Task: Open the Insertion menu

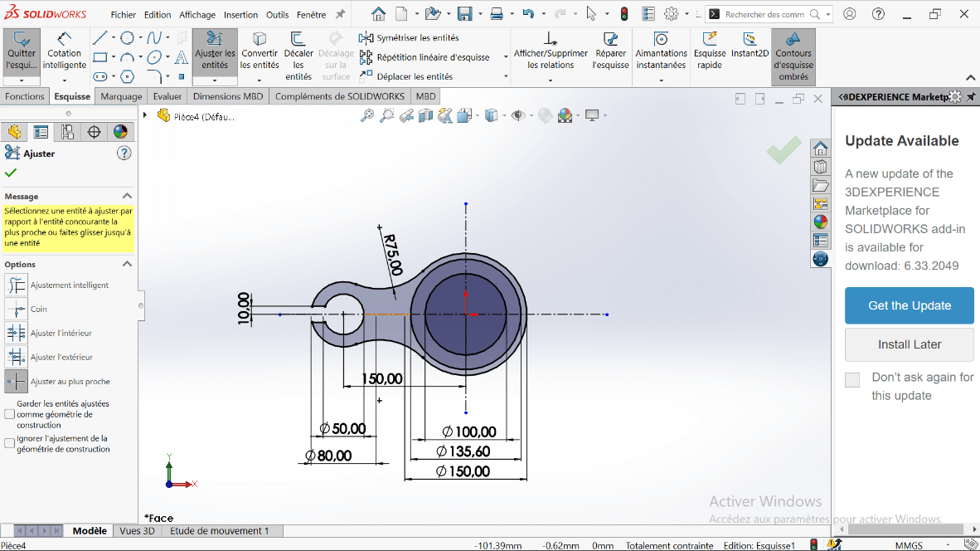Action: [240, 14]
